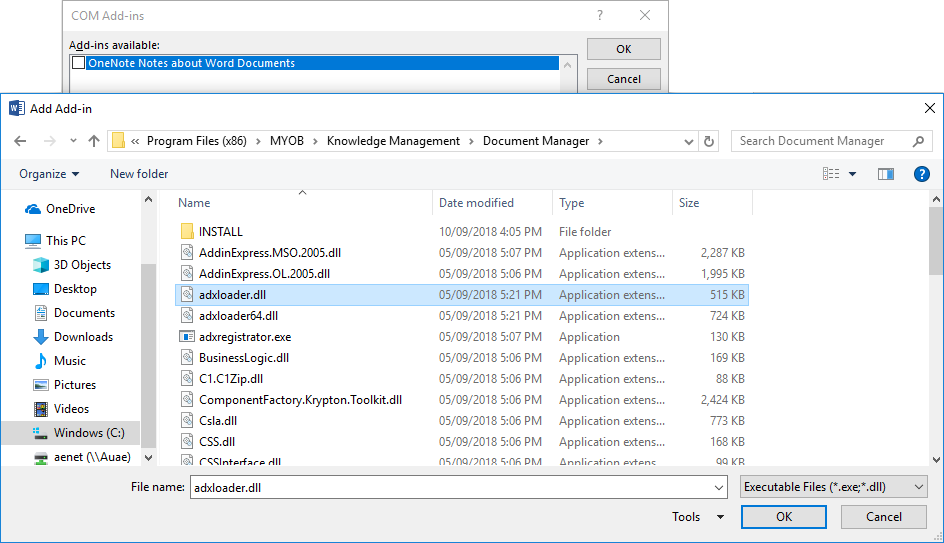
Task: Click the New folder button
Action: click(139, 174)
